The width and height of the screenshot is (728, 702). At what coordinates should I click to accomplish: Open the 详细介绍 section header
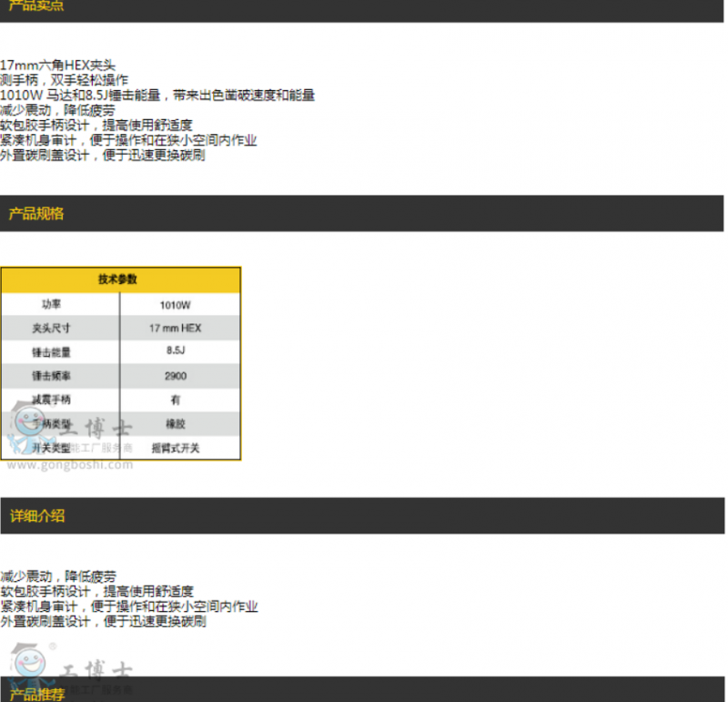click(x=36, y=516)
